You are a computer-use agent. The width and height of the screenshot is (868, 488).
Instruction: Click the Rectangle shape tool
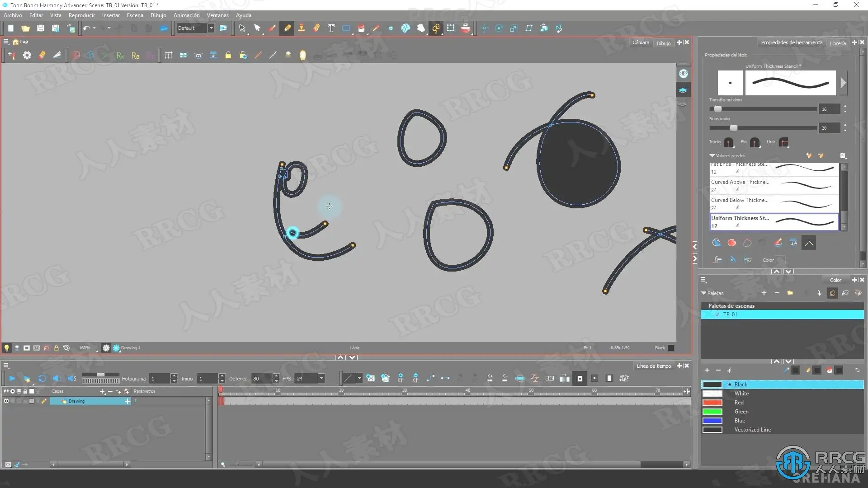[346, 28]
